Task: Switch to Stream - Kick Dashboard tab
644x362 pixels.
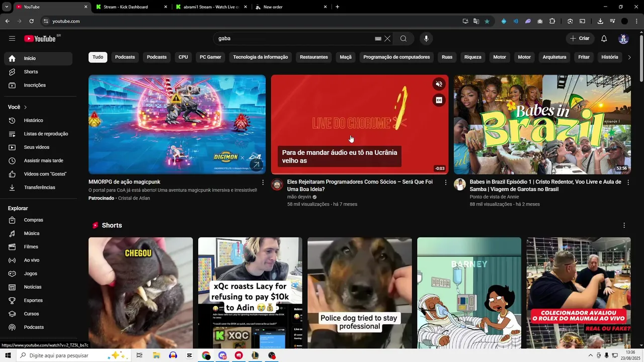Action: (x=131, y=7)
